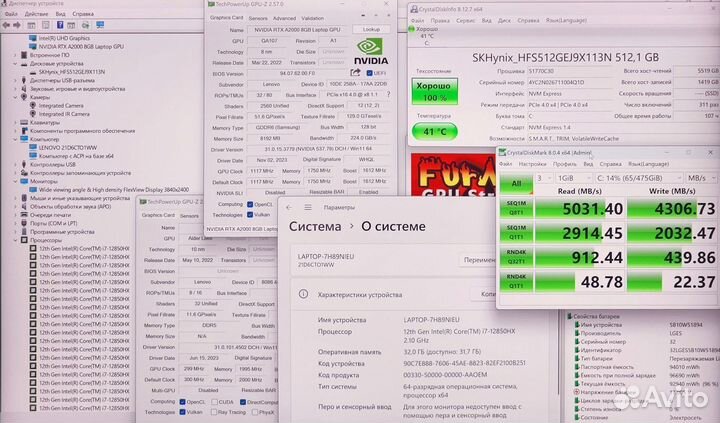Select NVIDIA RTX A2000 8GB Laptop GPU device
This screenshot has width=720, height=423.
[81, 46]
